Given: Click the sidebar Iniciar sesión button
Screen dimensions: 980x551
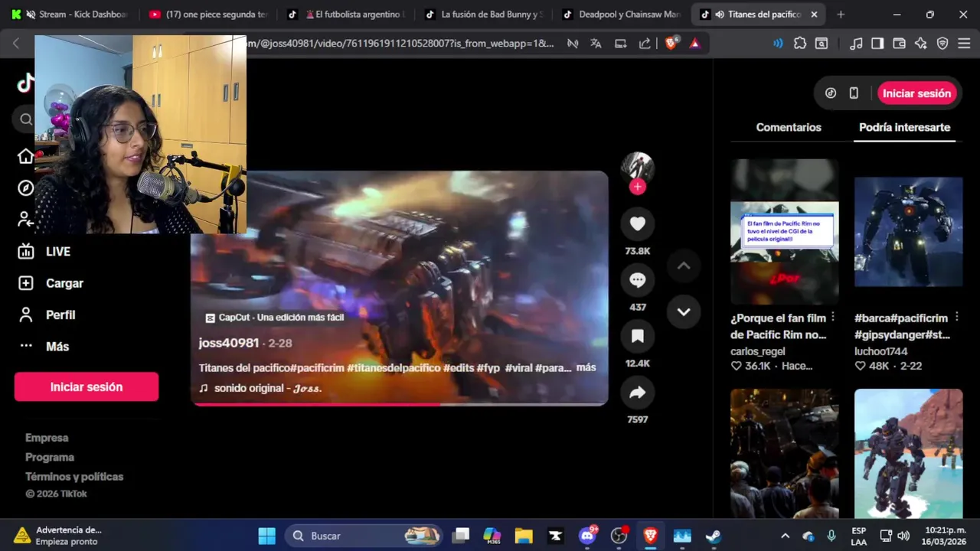Looking at the screenshot, I should pos(87,387).
